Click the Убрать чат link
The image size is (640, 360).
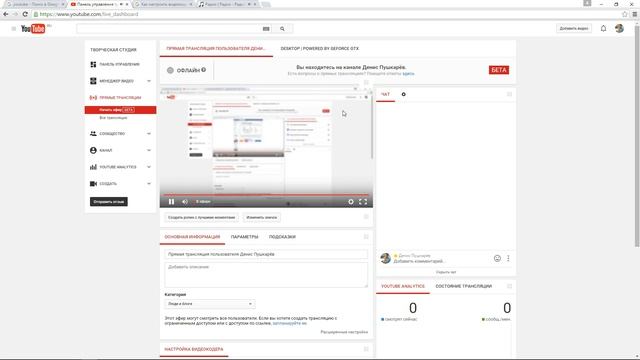[446, 272]
